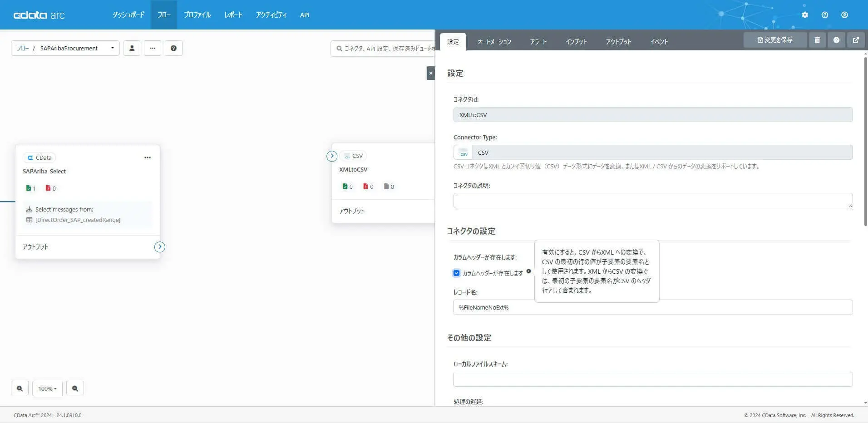Viewport: 868px width, 423px height.
Task: Click the settings panel vertical scrollbar
Action: [866, 141]
